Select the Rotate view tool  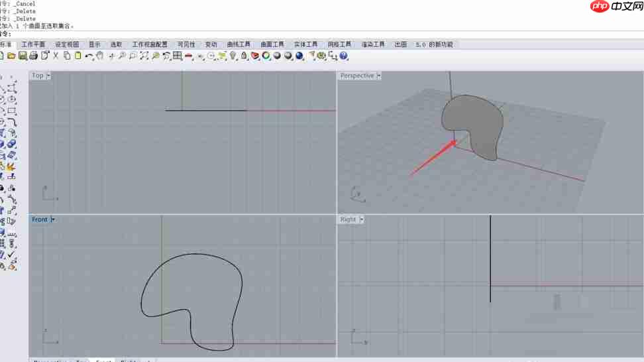(111, 56)
